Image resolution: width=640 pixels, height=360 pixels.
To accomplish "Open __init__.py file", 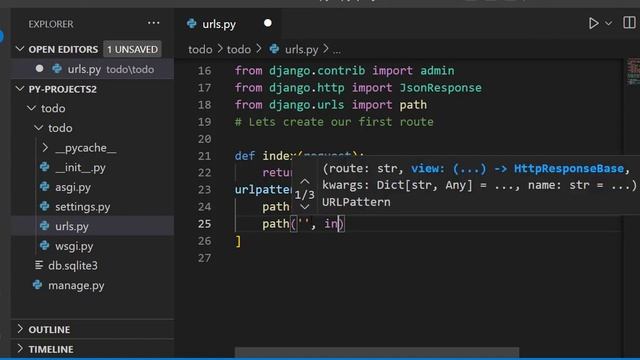I will [80, 167].
